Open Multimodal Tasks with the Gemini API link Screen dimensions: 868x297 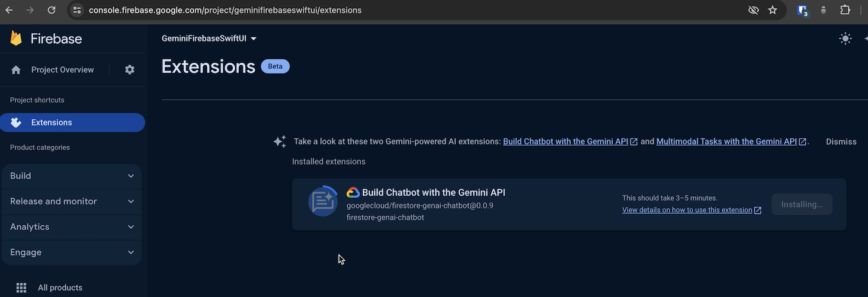[726, 142]
